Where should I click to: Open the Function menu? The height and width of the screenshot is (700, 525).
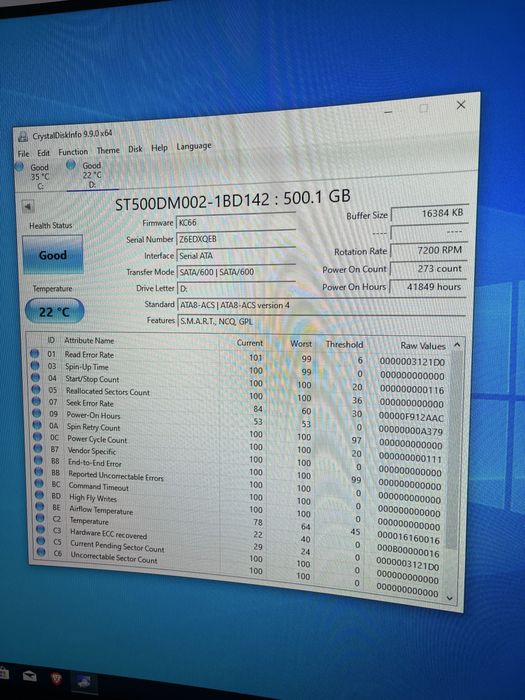tap(73, 152)
